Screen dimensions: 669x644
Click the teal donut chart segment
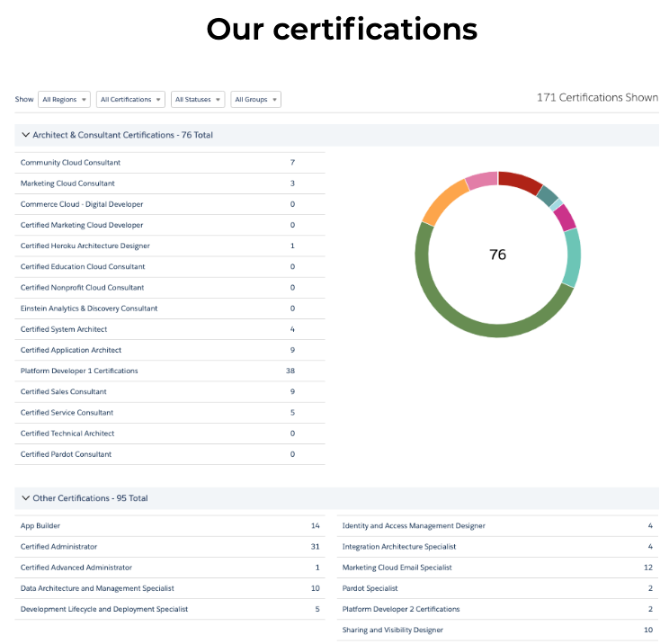pyautogui.click(x=573, y=257)
